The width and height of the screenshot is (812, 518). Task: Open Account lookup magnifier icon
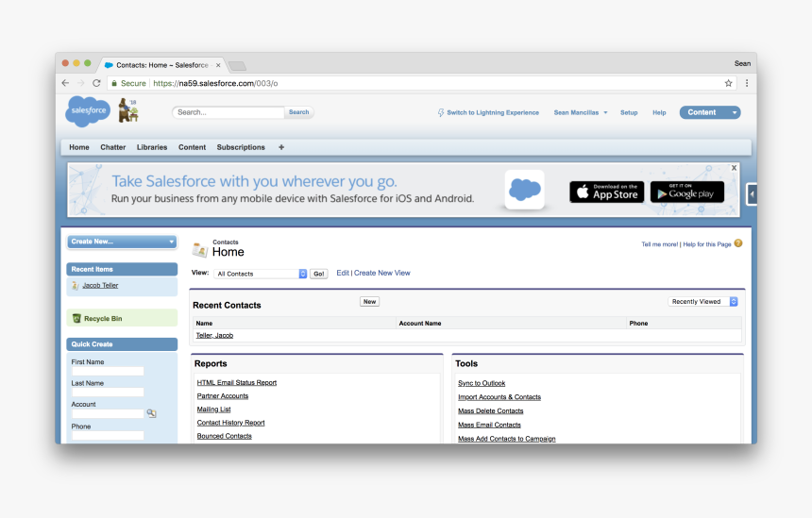pos(151,413)
